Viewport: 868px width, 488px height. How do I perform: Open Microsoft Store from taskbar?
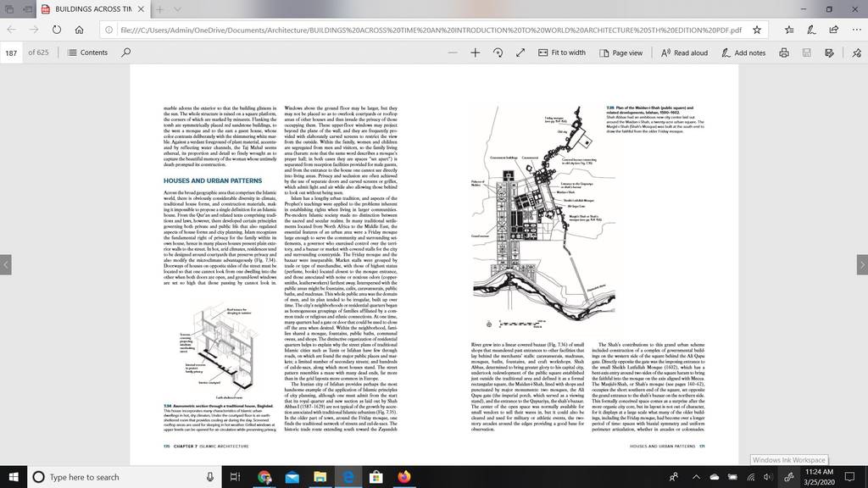[x=376, y=477]
